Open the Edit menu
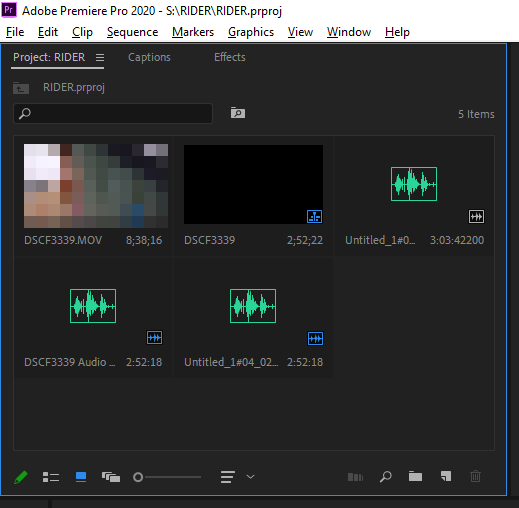Viewport: 519px width, 508px height. [x=48, y=32]
